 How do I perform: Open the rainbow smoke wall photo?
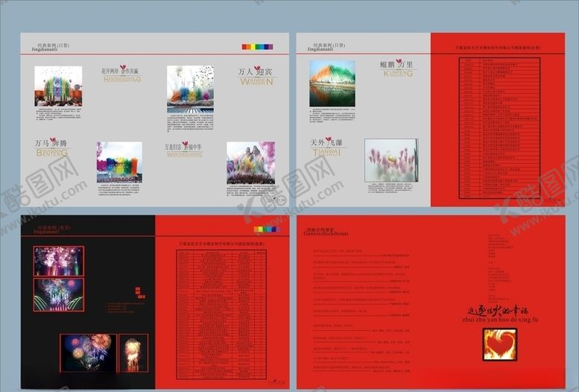(x=119, y=162)
